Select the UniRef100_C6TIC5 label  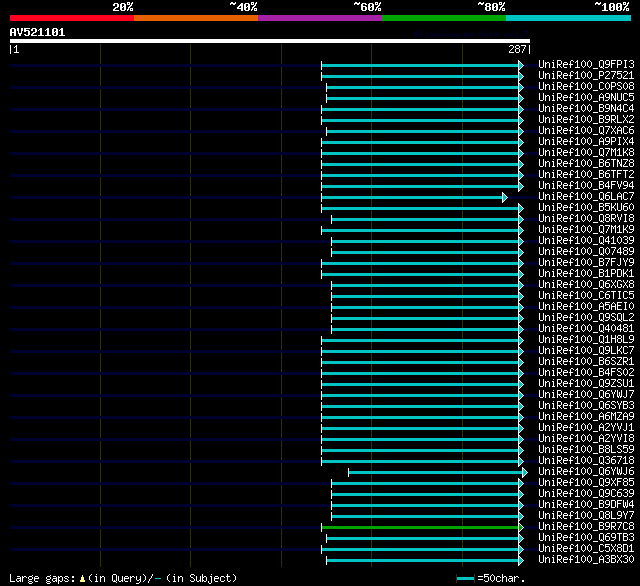[586, 296]
